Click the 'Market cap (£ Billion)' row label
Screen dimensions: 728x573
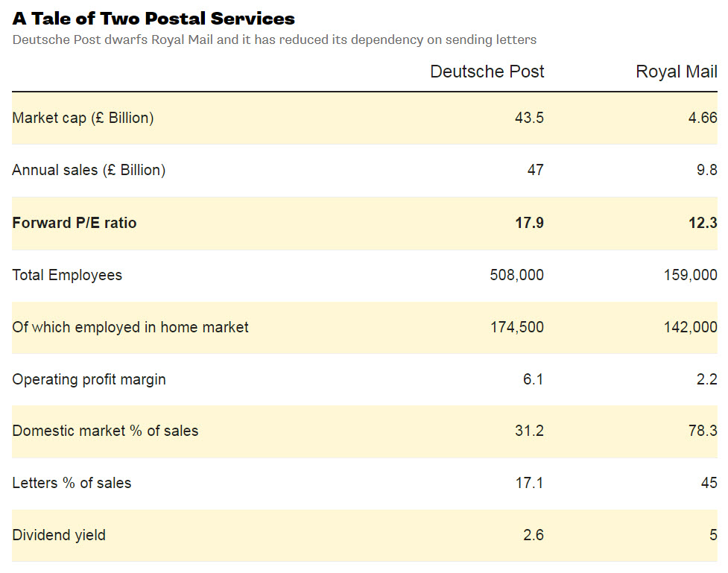(83, 118)
